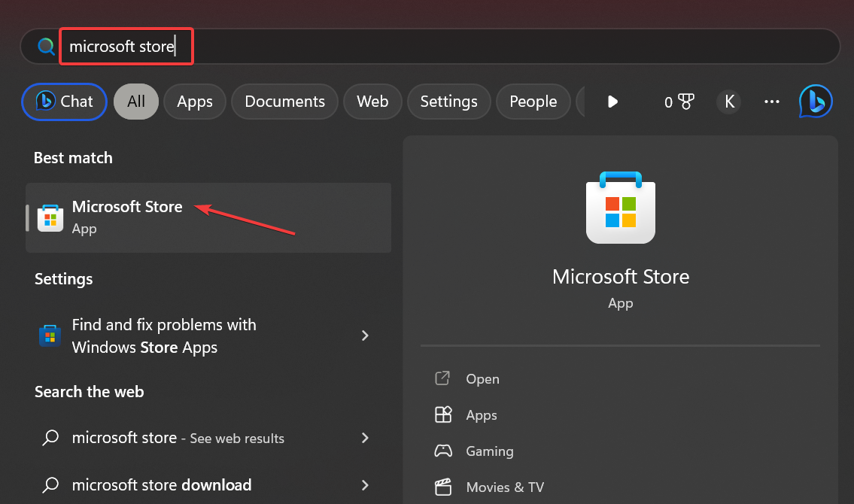Show more filters with the play arrow
Screen dimensions: 854x504
(x=612, y=102)
